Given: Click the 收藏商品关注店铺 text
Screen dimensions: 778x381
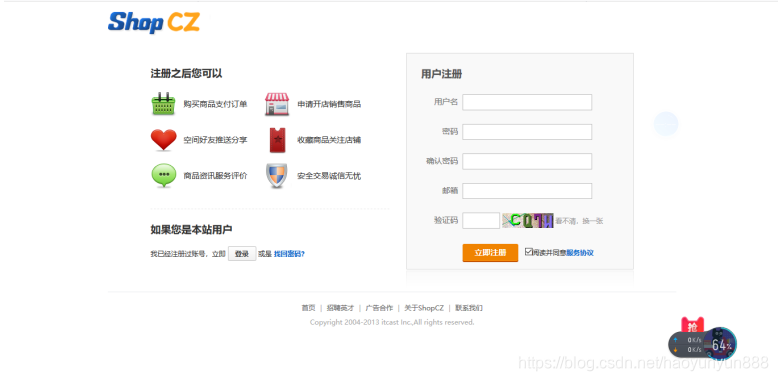Looking at the screenshot, I should pos(329,140).
